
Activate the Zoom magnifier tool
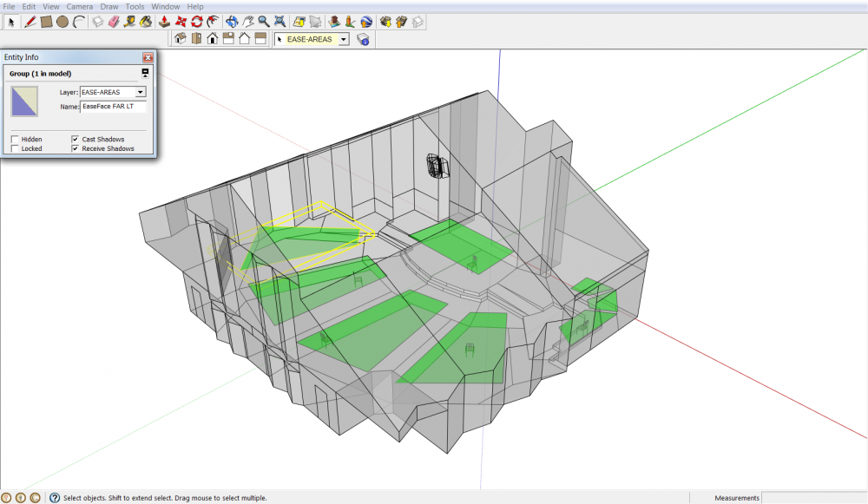(x=264, y=23)
